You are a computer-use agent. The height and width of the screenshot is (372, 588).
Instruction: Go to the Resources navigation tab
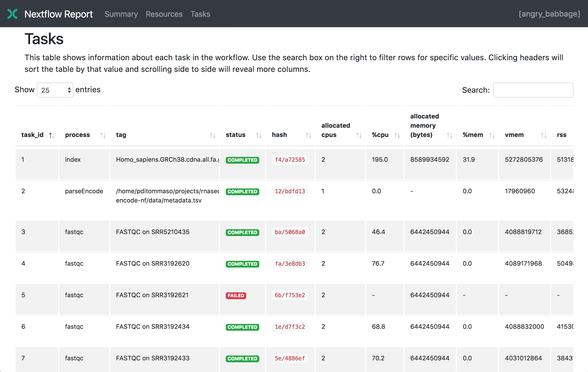pos(164,14)
